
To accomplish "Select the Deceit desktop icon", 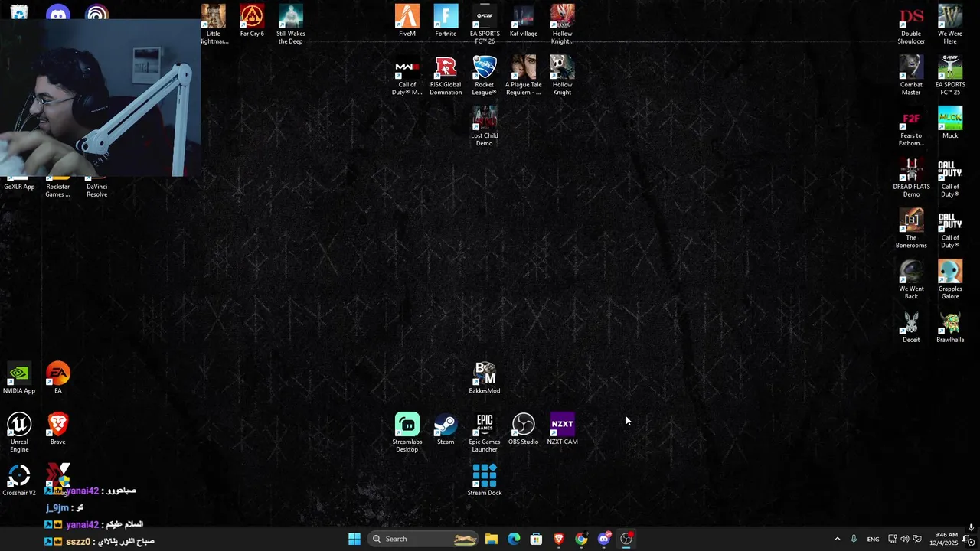I will (x=911, y=328).
